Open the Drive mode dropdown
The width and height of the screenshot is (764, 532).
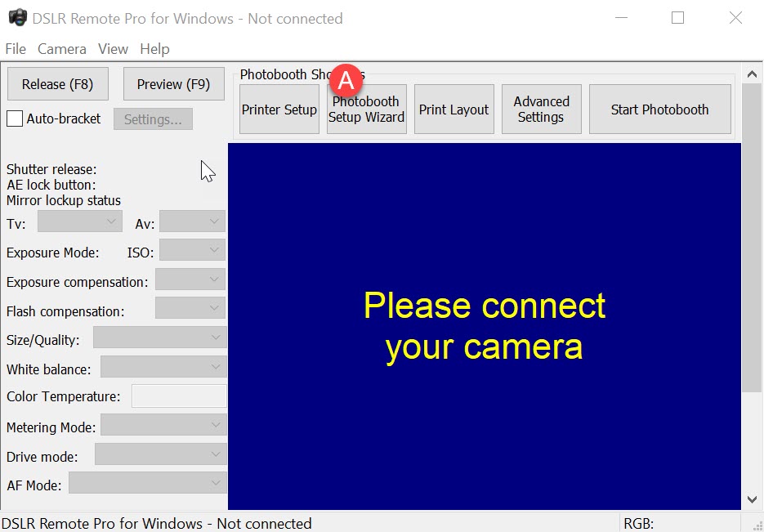click(x=160, y=454)
